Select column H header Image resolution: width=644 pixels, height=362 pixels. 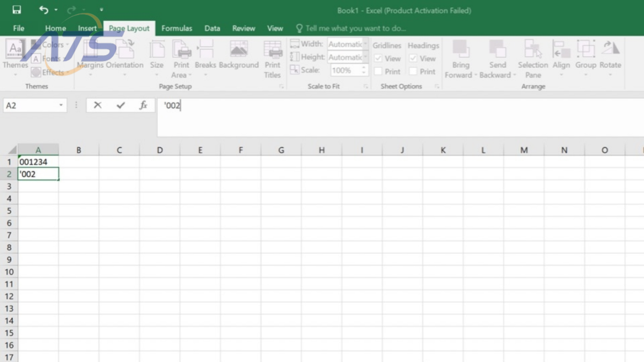coord(321,150)
